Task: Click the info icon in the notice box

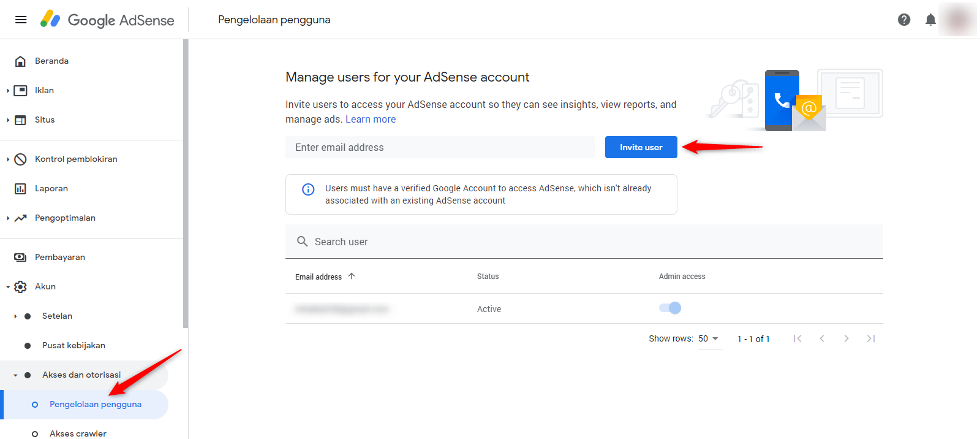Action: (308, 189)
